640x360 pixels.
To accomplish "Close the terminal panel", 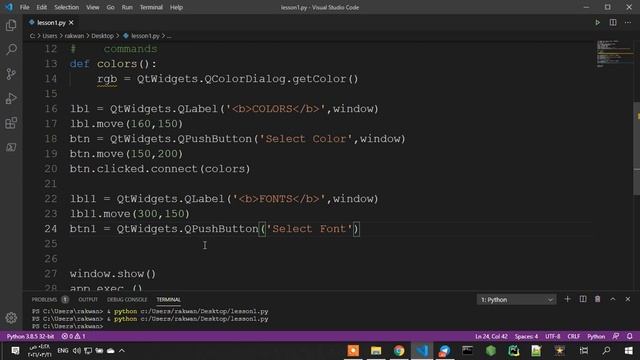I will tap(628, 299).
